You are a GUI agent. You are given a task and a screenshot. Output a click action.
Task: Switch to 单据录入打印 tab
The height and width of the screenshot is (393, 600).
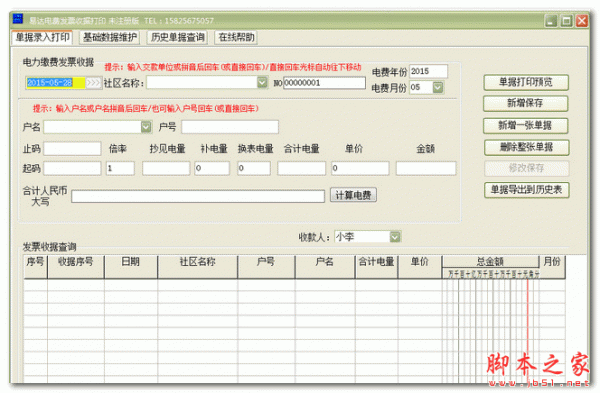(x=42, y=38)
